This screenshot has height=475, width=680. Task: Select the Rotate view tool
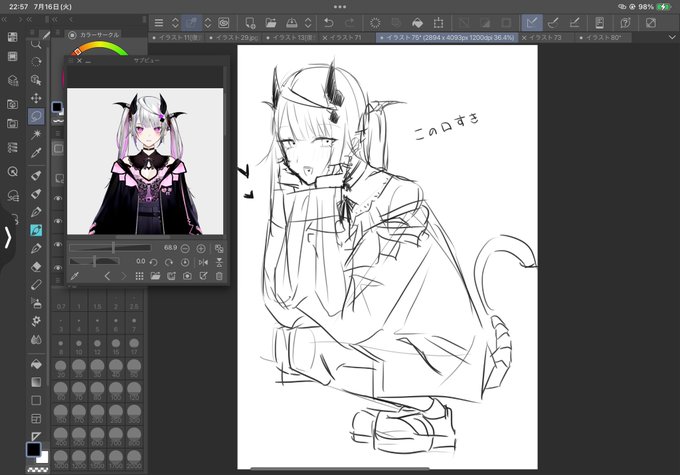[36, 62]
